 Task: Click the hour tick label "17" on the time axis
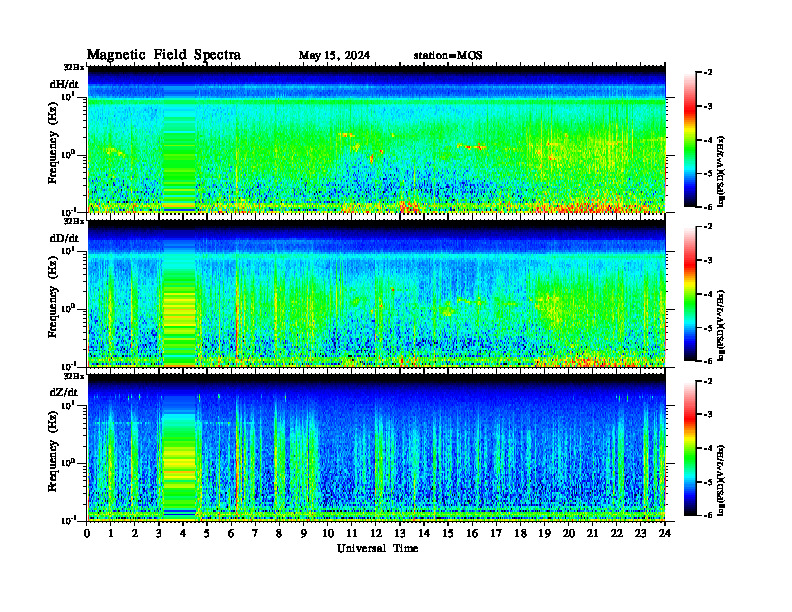(497, 533)
